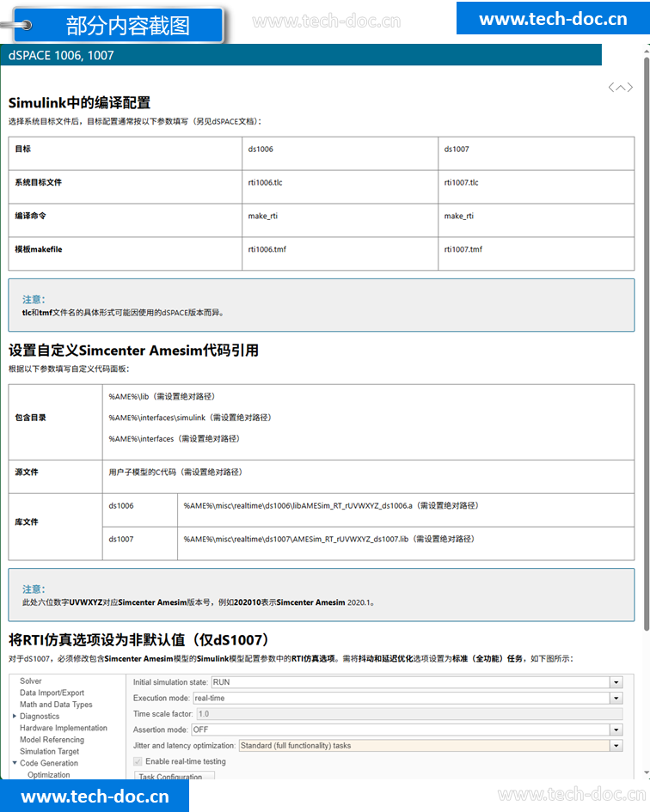
Task: Click the Time scale factor field
Action: point(409,713)
